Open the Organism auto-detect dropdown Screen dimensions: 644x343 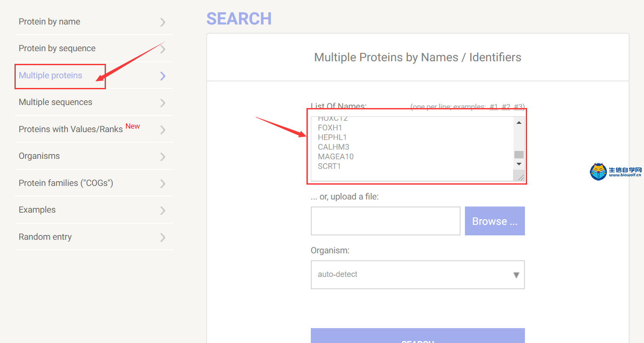418,275
